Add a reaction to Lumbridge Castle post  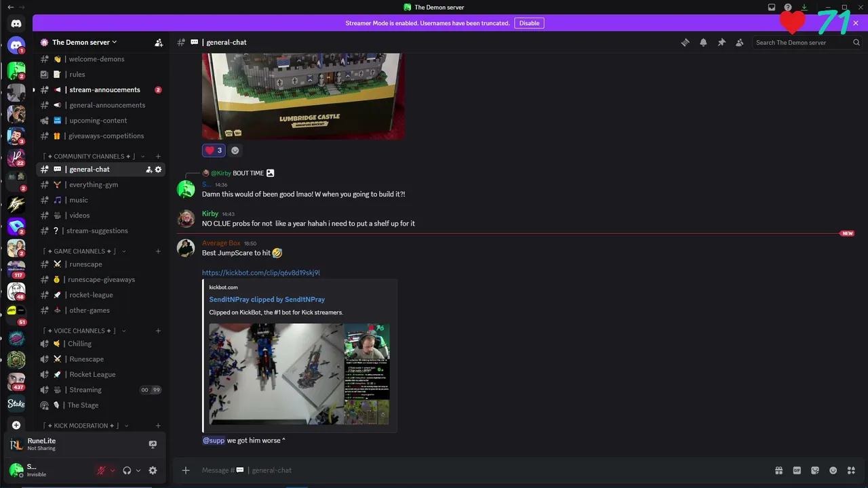pos(235,150)
